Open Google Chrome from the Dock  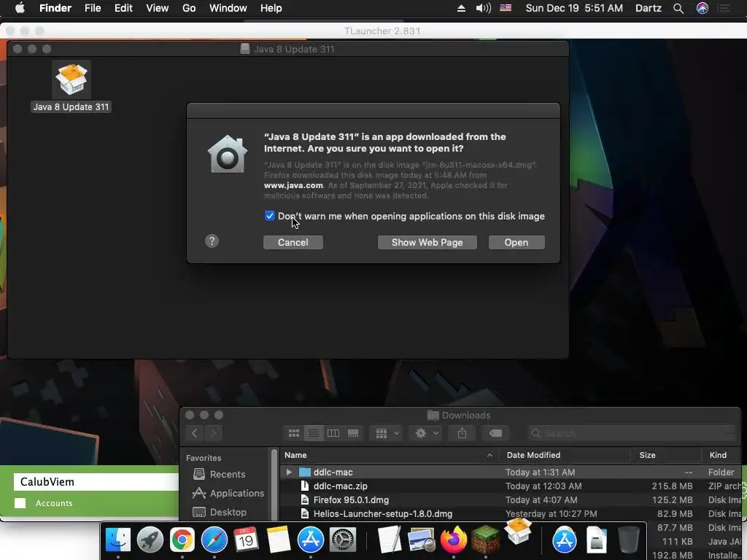[182, 540]
